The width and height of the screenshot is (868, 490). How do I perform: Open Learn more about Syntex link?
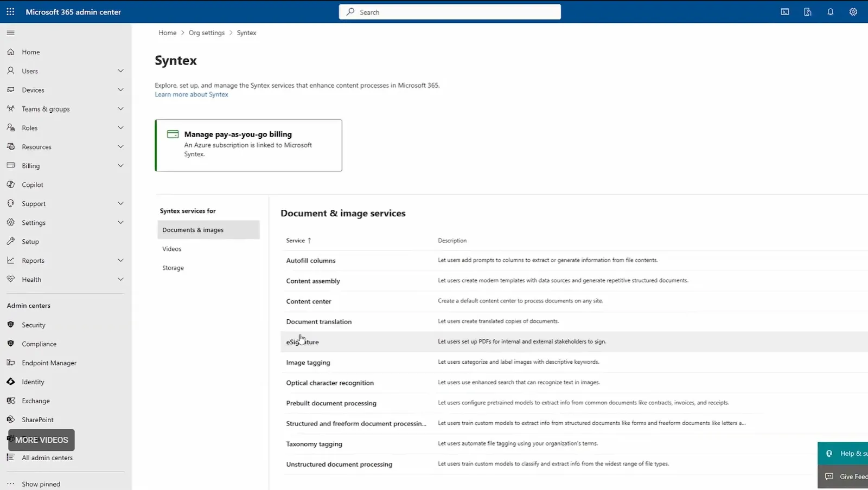192,94
